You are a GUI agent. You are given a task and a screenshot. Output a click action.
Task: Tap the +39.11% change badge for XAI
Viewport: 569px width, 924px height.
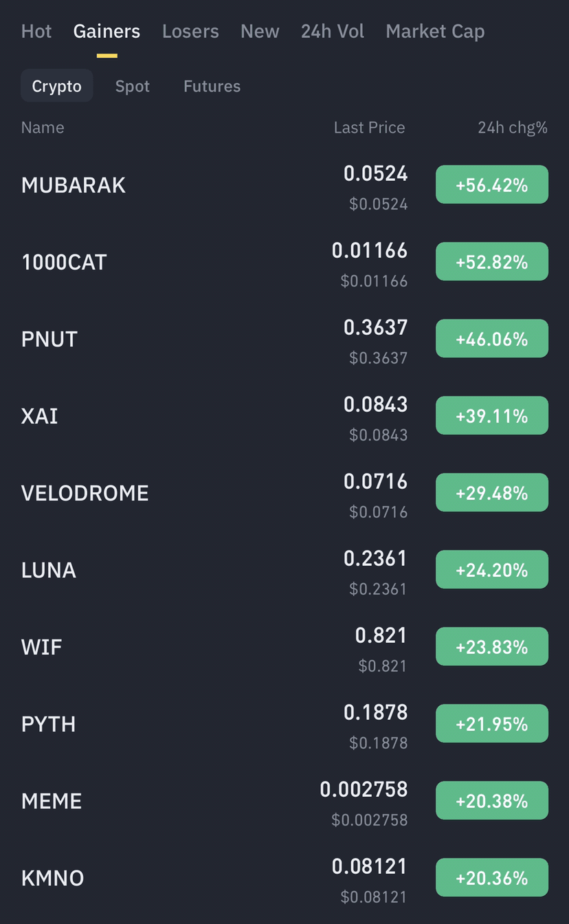click(x=492, y=416)
